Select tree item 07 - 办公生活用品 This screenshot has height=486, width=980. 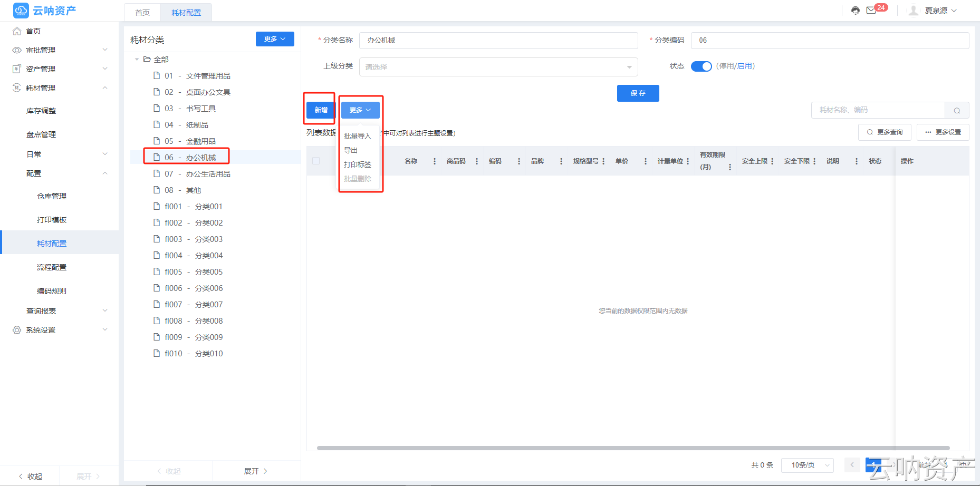pos(215,174)
